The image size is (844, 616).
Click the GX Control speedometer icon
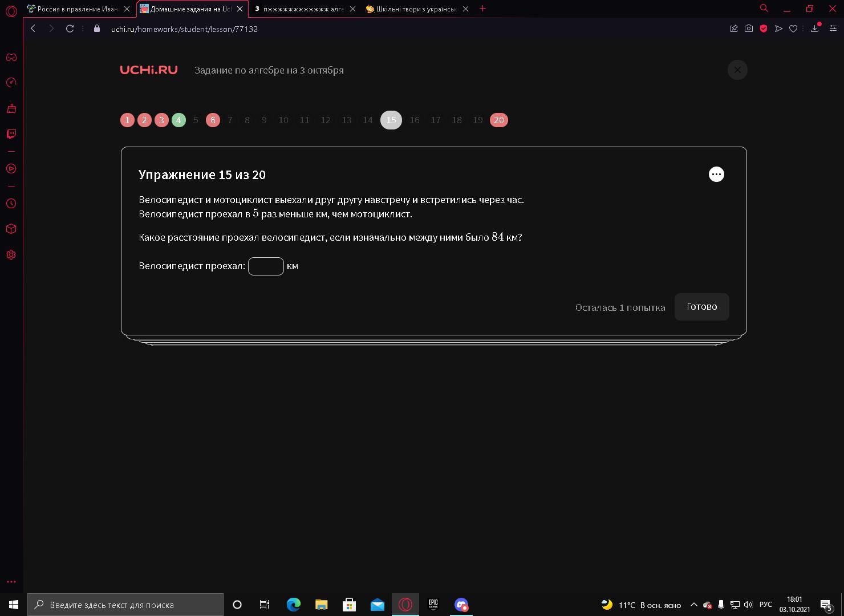(x=11, y=83)
